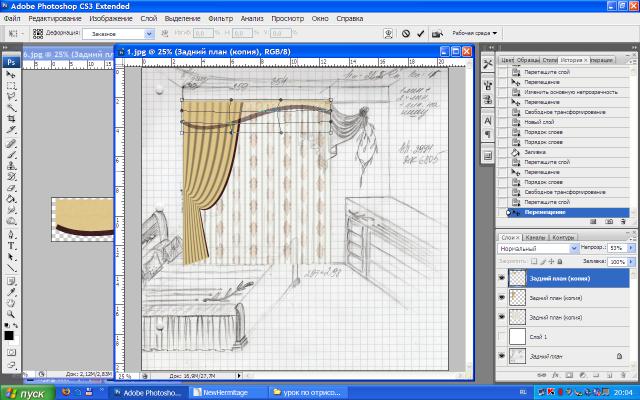Open the warp style 'Заказное' dropdown
This screenshot has height=400, width=640.
117,33
